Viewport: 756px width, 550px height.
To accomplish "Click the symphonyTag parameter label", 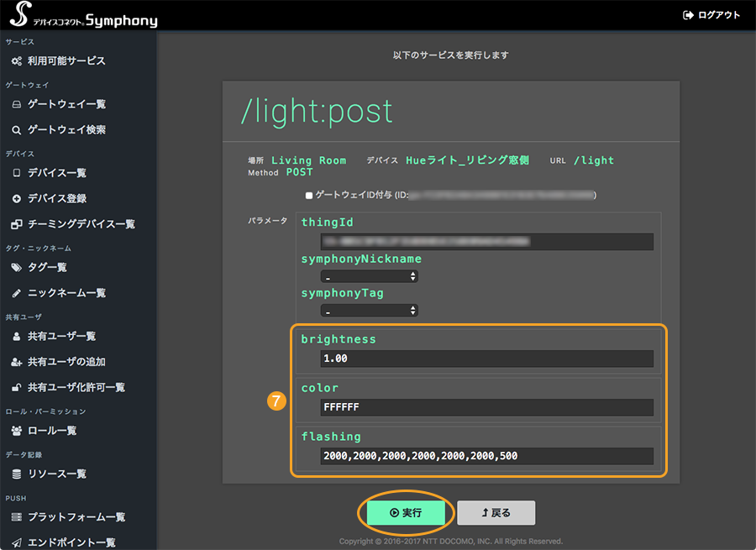I will (x=343, y=294).
